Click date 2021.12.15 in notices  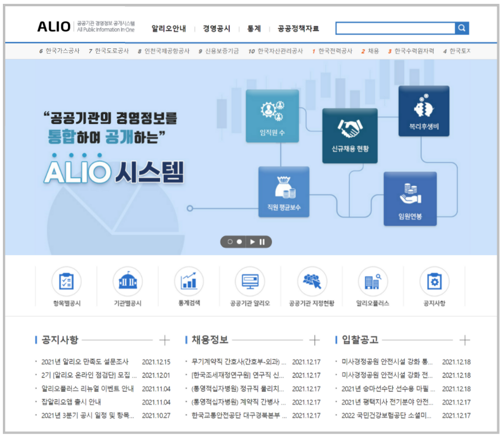[x=156, y=362]
